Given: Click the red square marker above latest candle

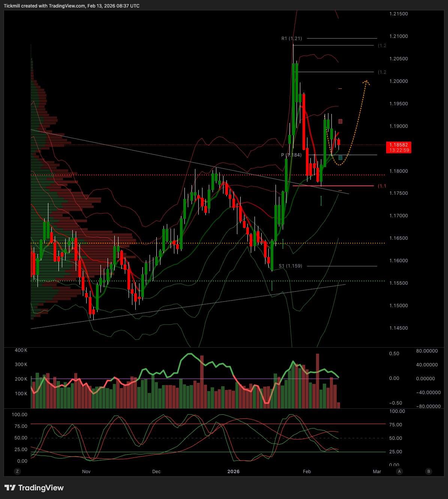Looking at the screenshot, I should pyautogui.click(x=340, y=121).
